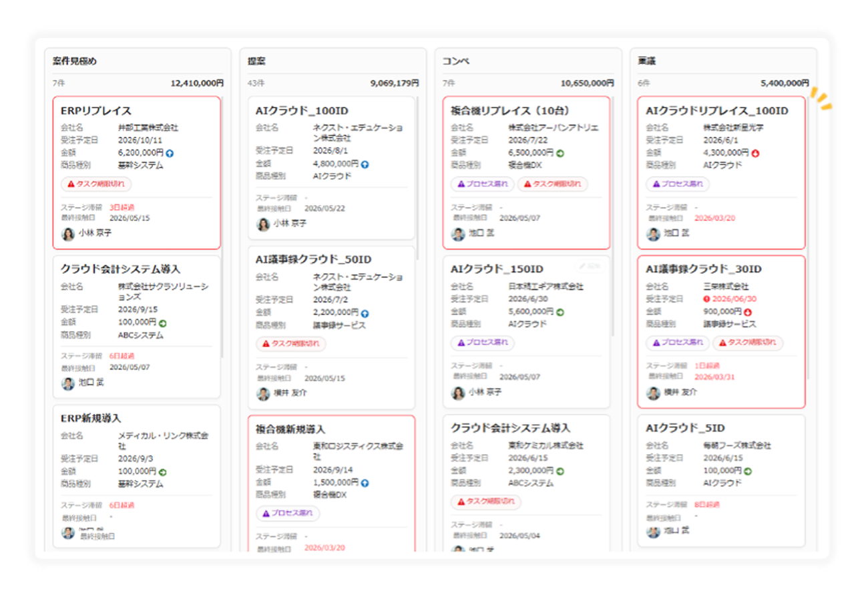Open the AIクラウドリプレイス_100ID card title
This screenshot has width=868, height=601.
[x=716, y=111]
